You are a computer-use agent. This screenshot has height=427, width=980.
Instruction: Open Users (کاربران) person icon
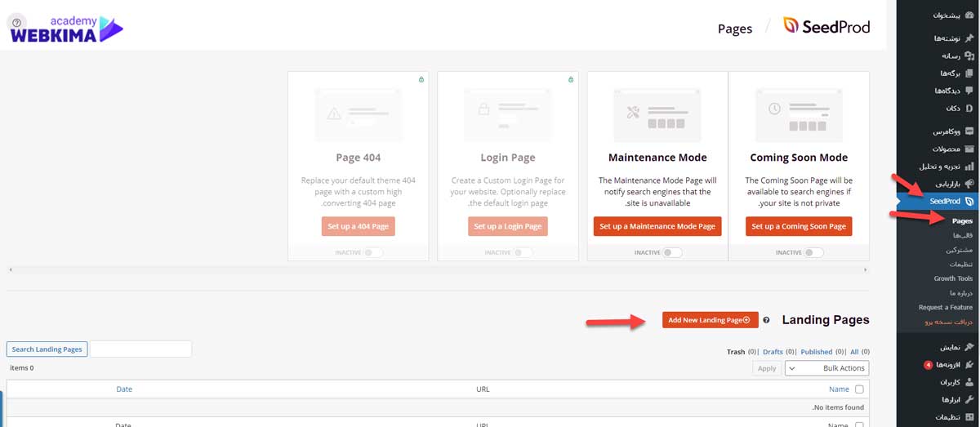pyautogui.click(x=969, y=382)
